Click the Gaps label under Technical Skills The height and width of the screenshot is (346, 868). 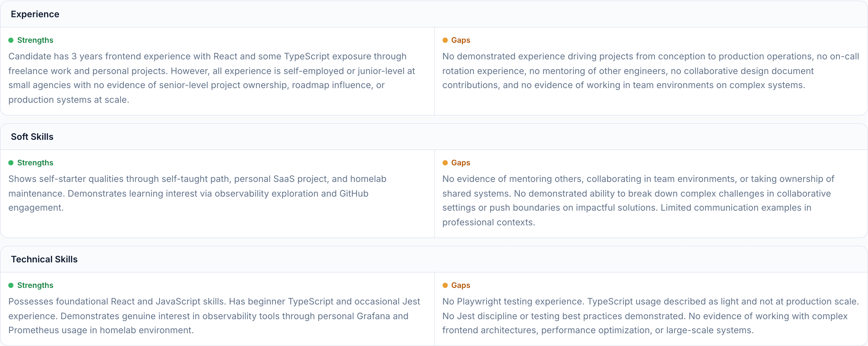point(460,285)
